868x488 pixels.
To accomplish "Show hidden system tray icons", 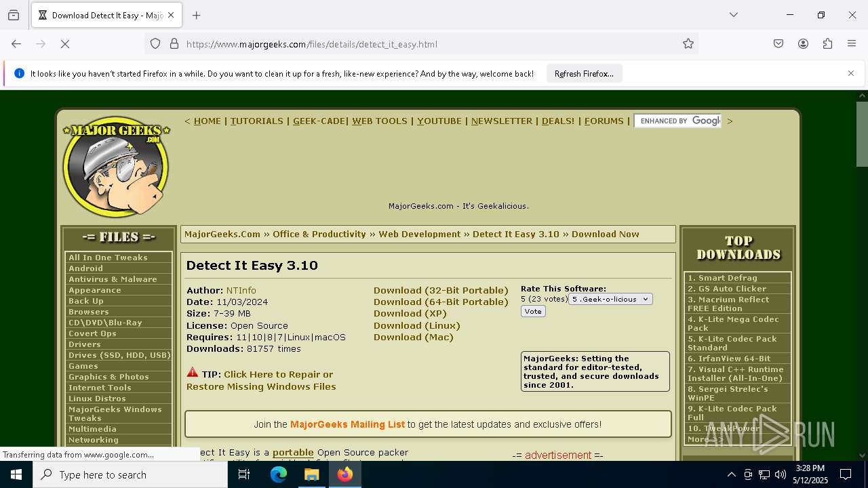I will [731, 474].
